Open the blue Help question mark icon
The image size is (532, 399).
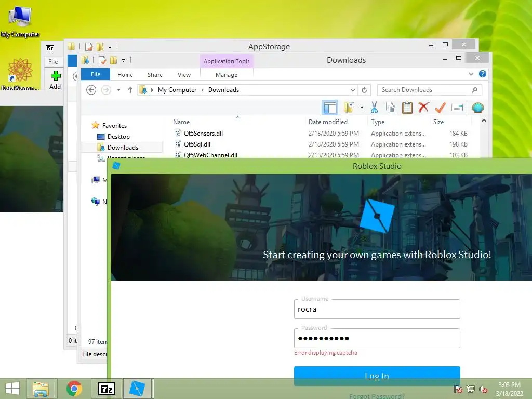tap(483, 74)
